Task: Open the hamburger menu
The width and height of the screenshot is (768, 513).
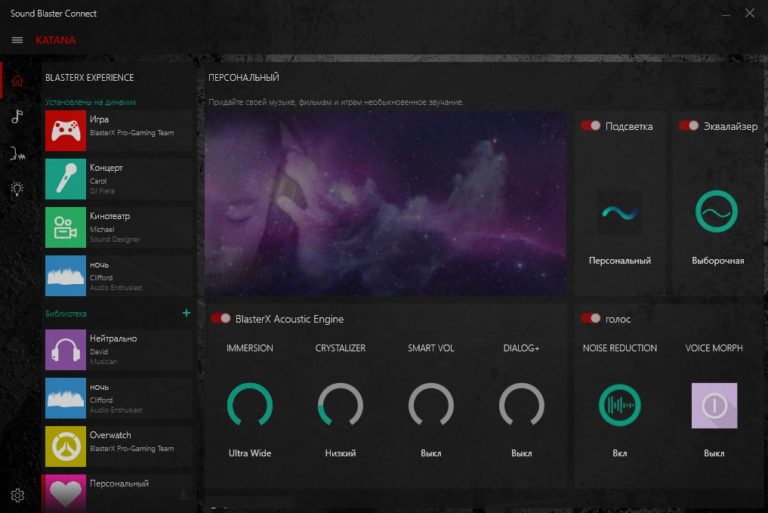Action: coord(17,40)
